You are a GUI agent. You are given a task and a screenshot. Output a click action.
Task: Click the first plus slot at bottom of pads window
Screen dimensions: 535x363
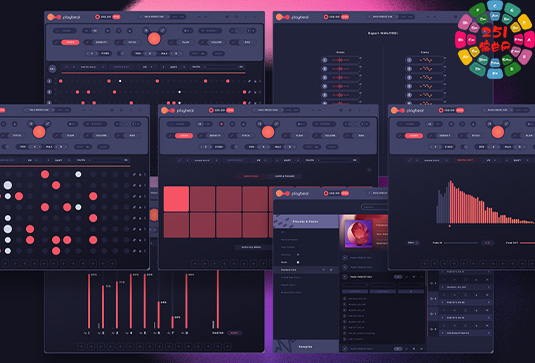[195, 263]
